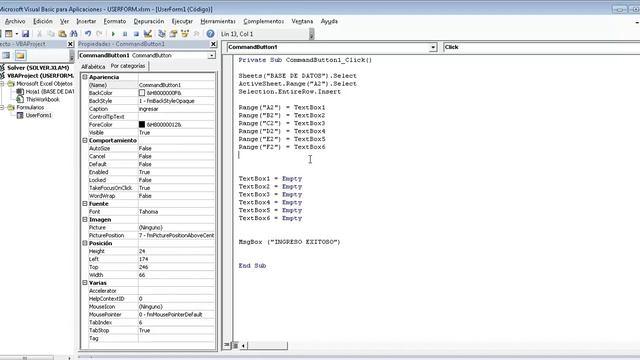Collapse the Apariencia property category
640x360 pixels.
pos(85,77)
